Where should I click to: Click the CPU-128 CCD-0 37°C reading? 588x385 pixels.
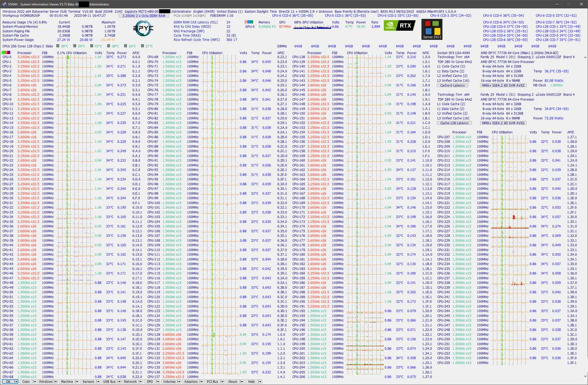(505, 26)
